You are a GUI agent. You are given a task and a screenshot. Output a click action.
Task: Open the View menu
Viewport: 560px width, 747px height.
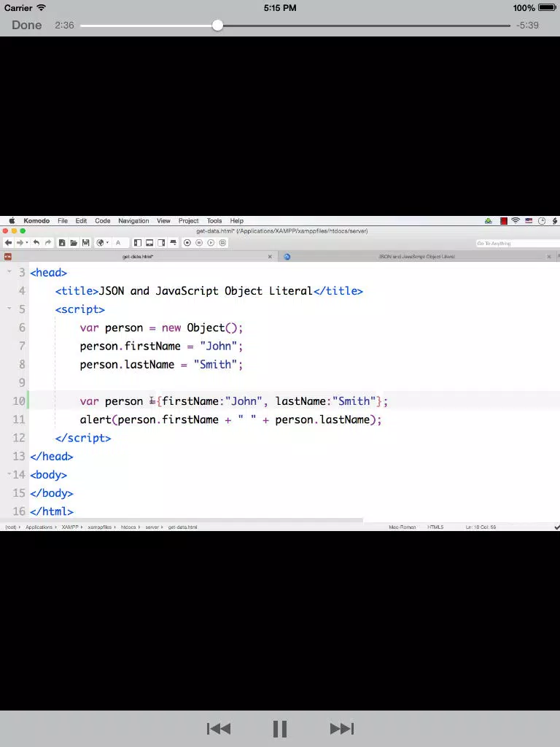point(163,220)
